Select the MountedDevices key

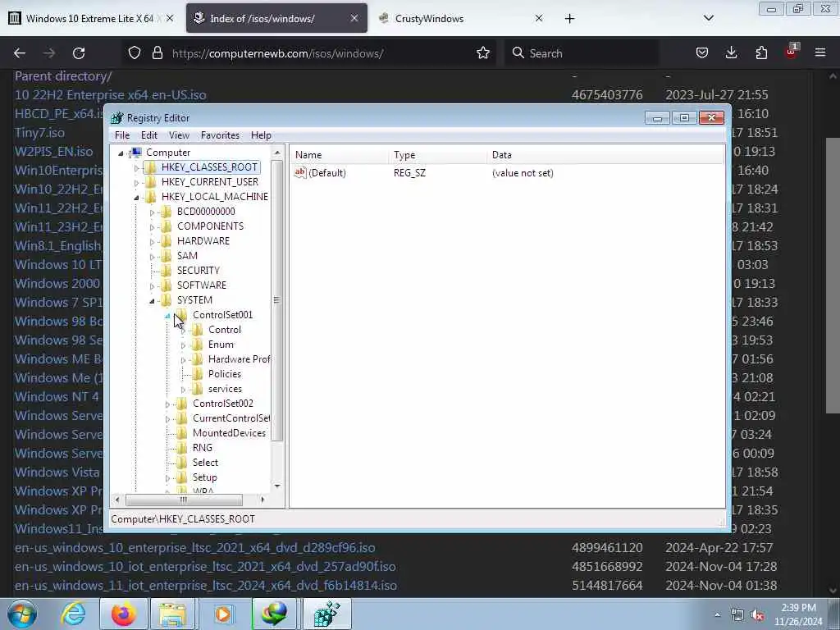click(x=229, y=433)
